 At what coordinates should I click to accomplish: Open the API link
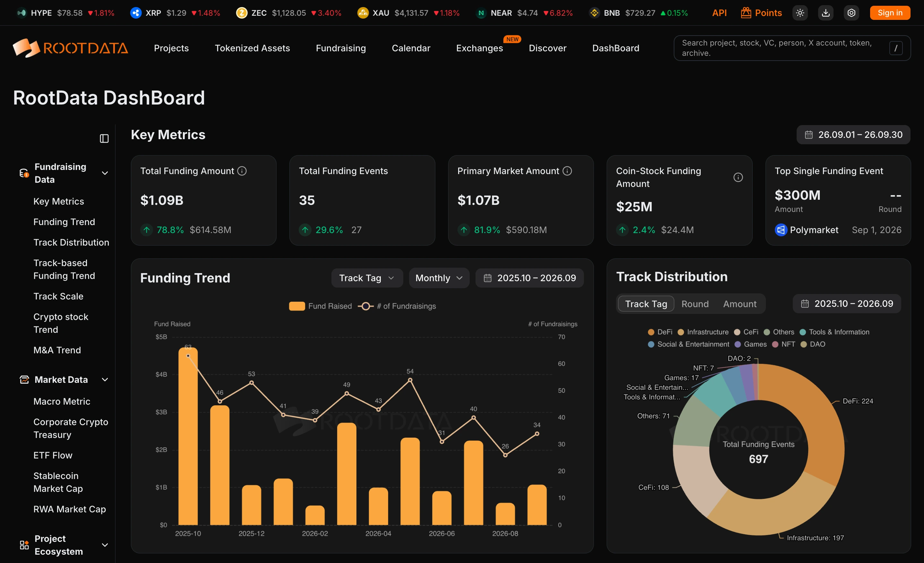pos(719,13)
